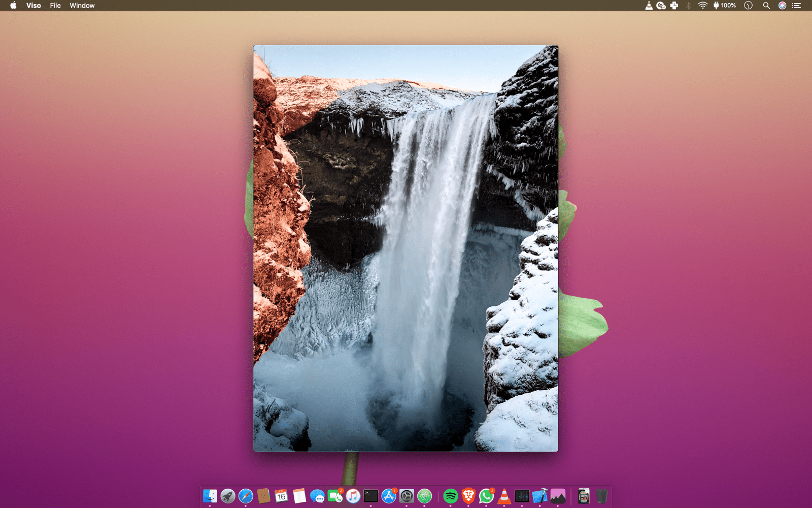The width and height of the screenshot is (812, 508).
Task: Open the Atom editor in Dock
Action: tap(425, 496)
